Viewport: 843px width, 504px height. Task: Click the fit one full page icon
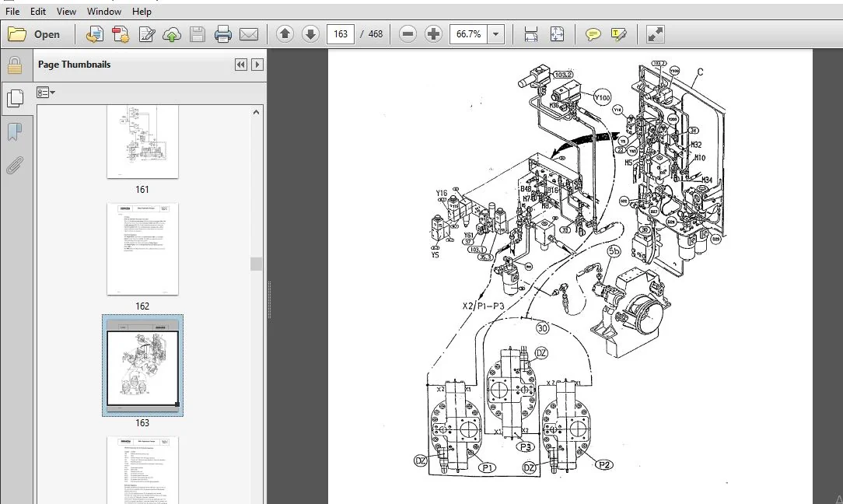557,34
